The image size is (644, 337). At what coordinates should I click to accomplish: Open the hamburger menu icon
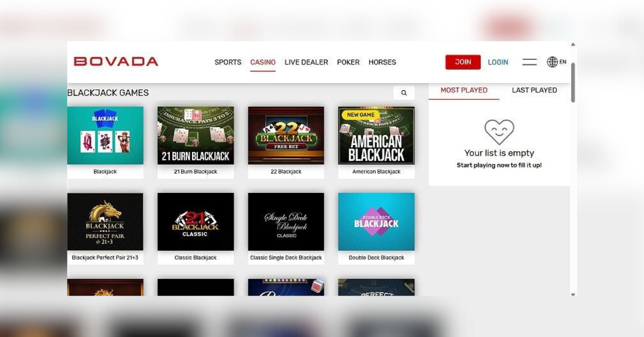coord(530,62)
